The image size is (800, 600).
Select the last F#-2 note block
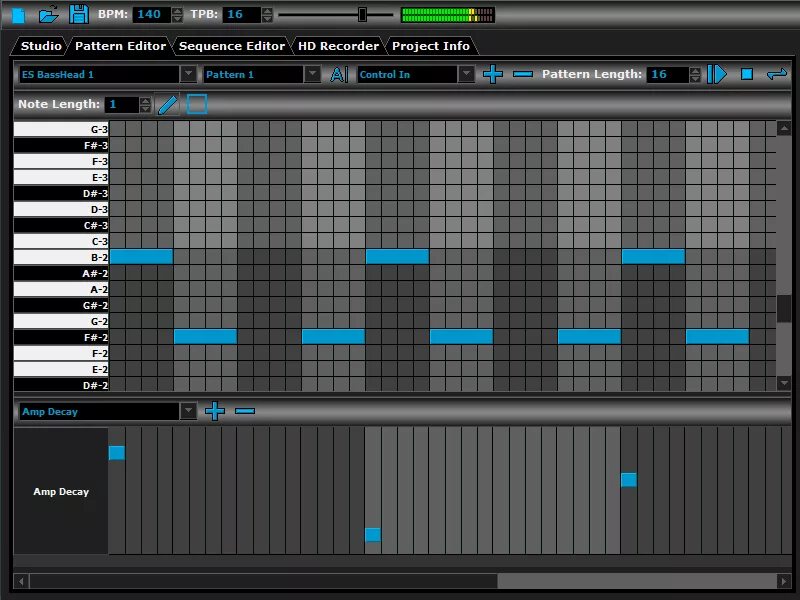point(717,336)
